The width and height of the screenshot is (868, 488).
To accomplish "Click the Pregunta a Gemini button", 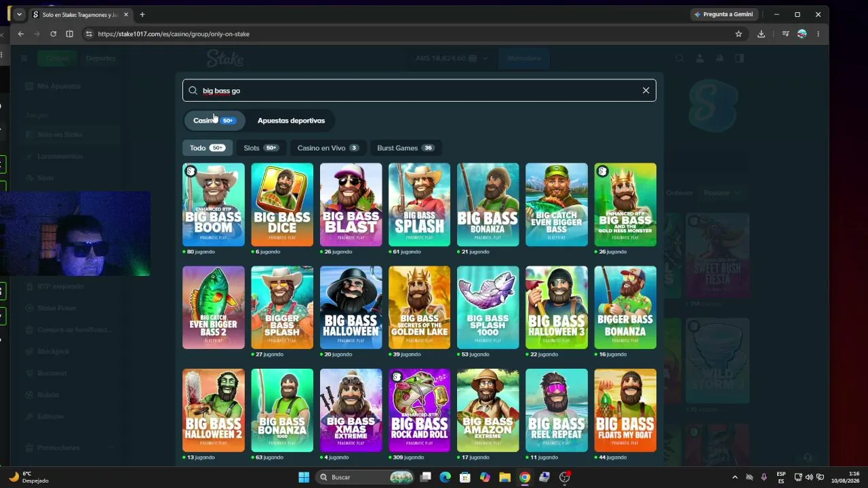I will tap(724, 14).
